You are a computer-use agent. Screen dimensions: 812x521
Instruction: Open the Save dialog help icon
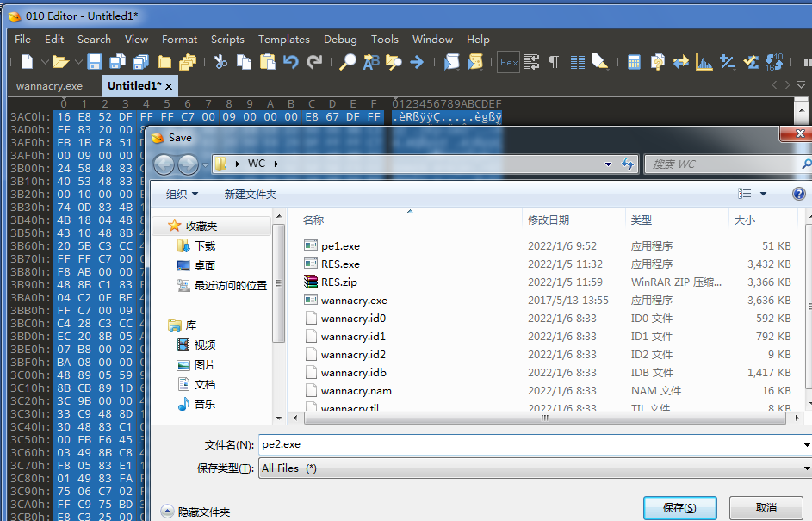[798, 194]
